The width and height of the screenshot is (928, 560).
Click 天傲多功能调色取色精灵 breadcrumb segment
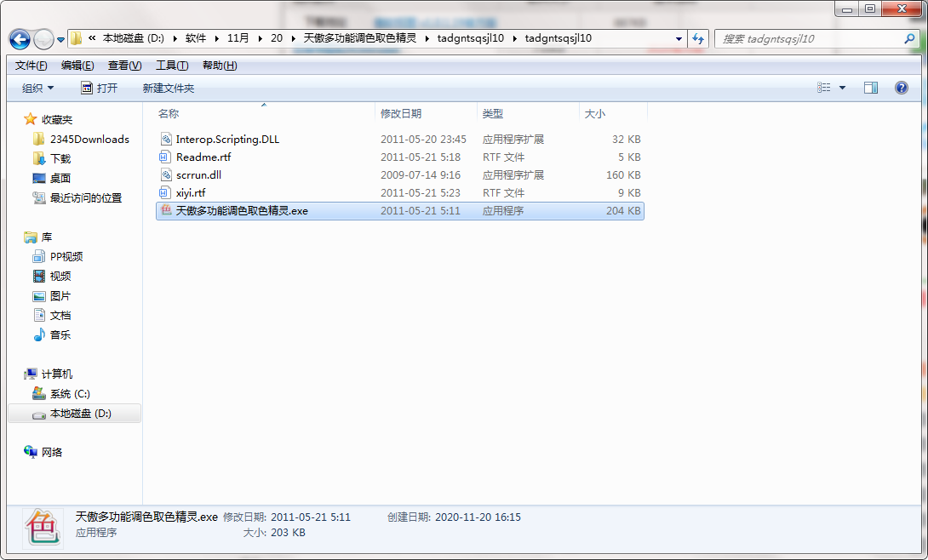click(x=360, y=37)
